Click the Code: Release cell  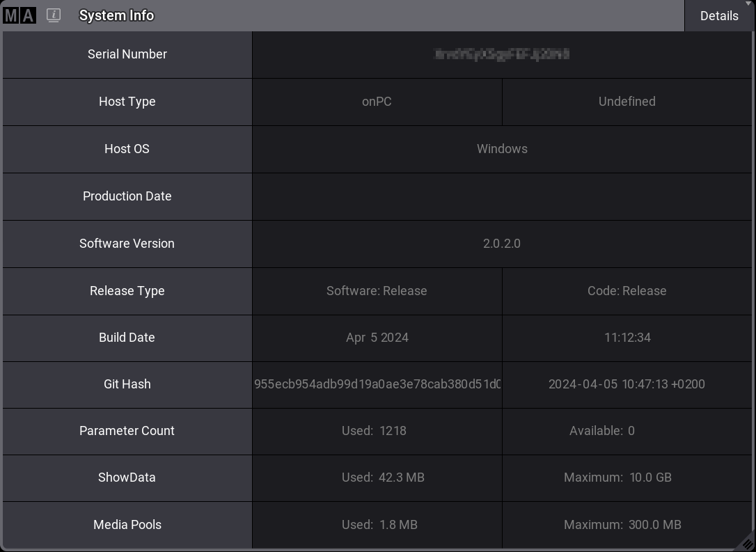coord(627,291)
